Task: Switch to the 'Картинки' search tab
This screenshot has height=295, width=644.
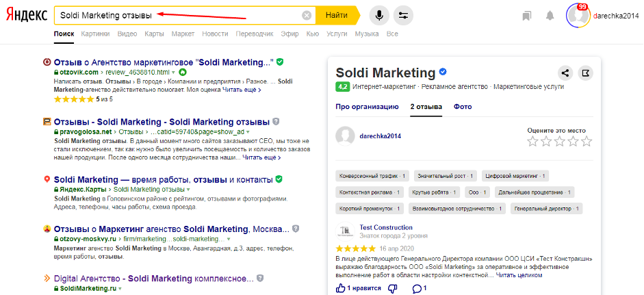Action: (x=95, y=34)
